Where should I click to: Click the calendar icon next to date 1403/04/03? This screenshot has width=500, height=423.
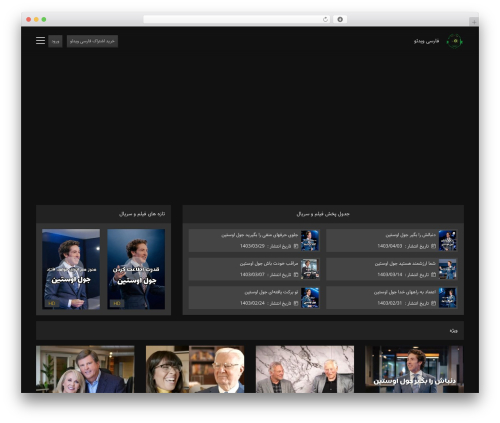click(x=433, y=246)
